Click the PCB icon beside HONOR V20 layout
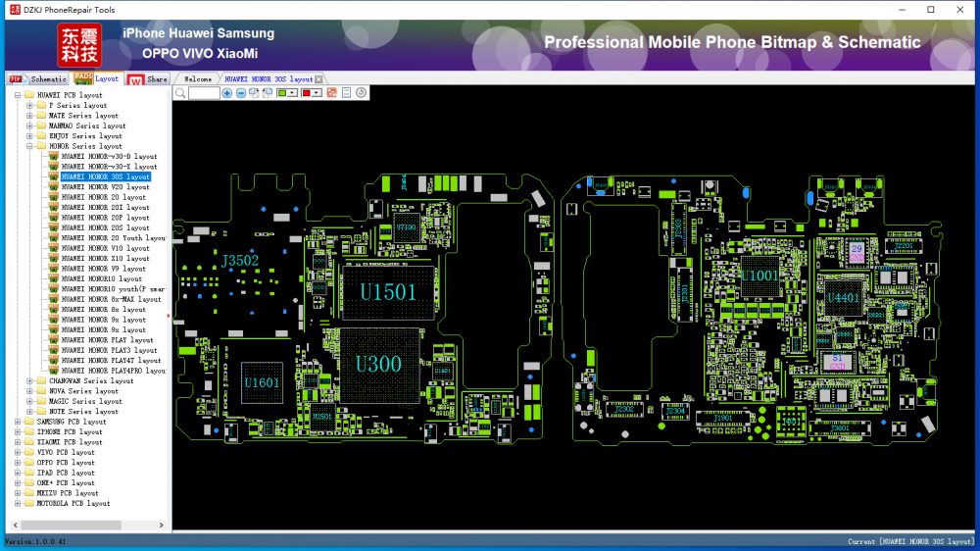 pyautogui.click(x=54, y=187)
